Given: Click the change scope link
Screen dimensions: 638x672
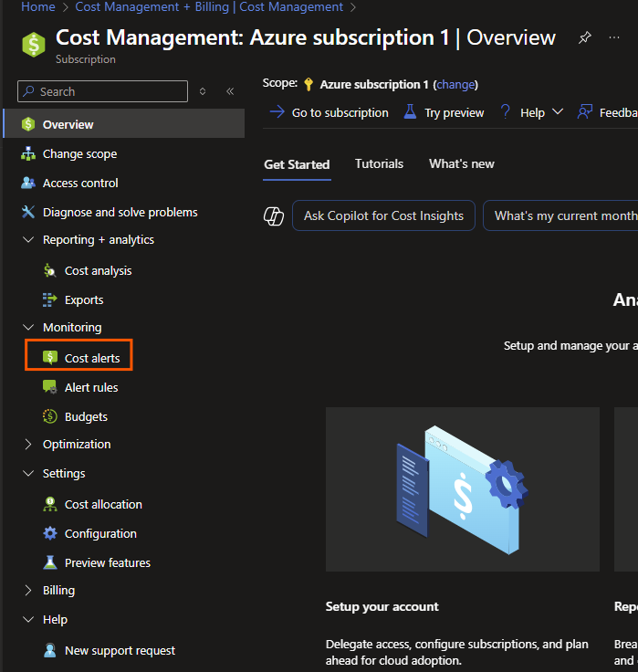Looking at the screenshot, I should 455,84.
